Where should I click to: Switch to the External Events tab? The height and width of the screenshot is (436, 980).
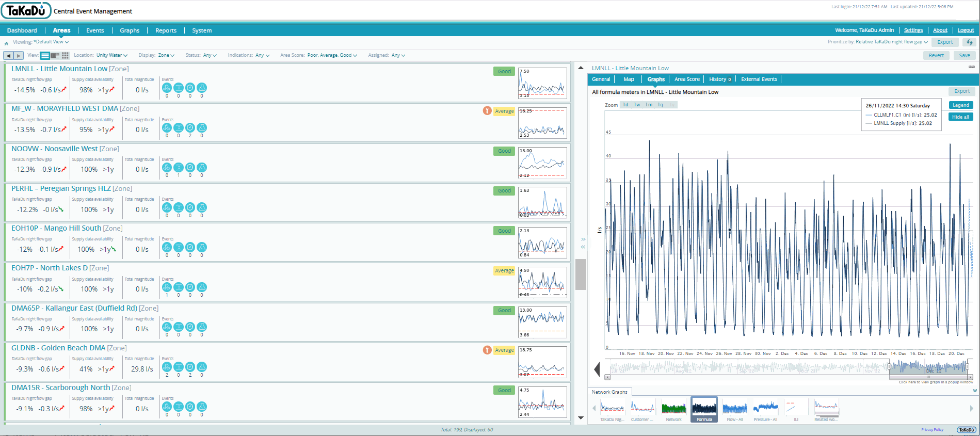click(759, 79)
